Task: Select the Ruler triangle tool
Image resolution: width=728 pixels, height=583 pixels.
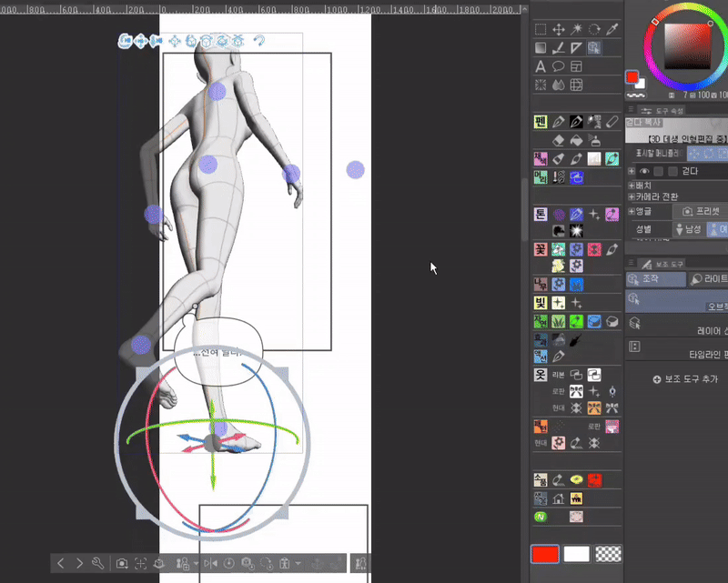Action: (x=576, y=48)
